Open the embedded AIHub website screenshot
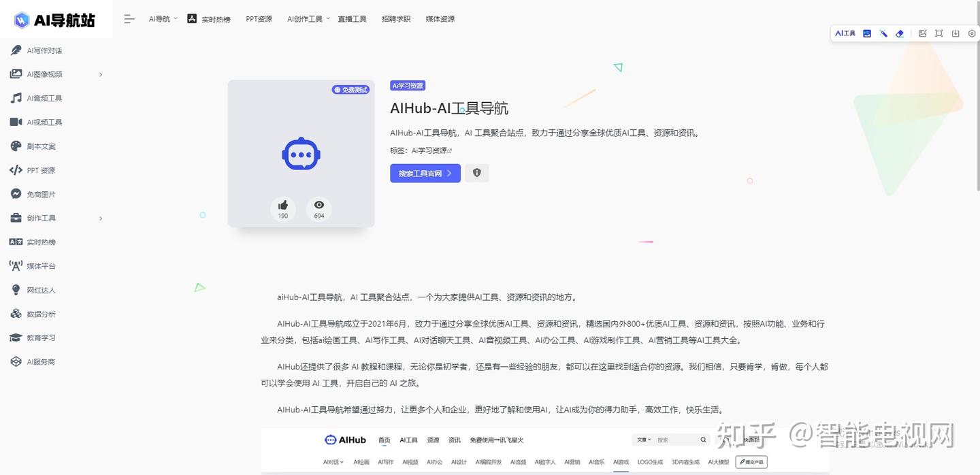This screenshot has width=980, height=475. click(x=545, y=451)
